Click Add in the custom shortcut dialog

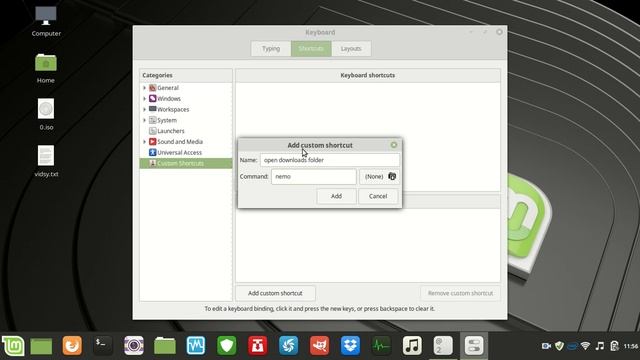click(x=336, y=196)
